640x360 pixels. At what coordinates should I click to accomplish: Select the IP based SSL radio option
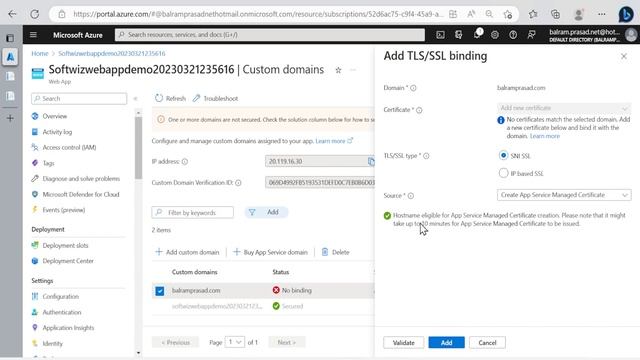[503, 173]
